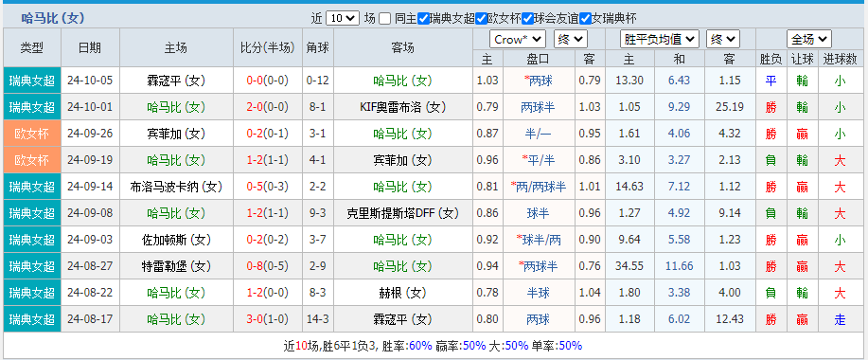Open the 全场 period dropdown
The image size is (868, 360).
[x=809, y=40]
